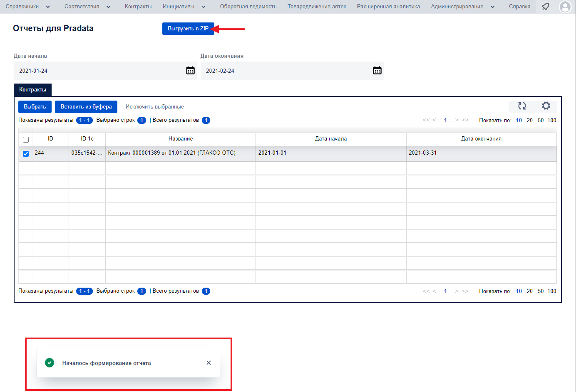The height and width of the screenshot is (392, 576).
Task: Open Расширенная аналитика
Action: click(388, 7)
